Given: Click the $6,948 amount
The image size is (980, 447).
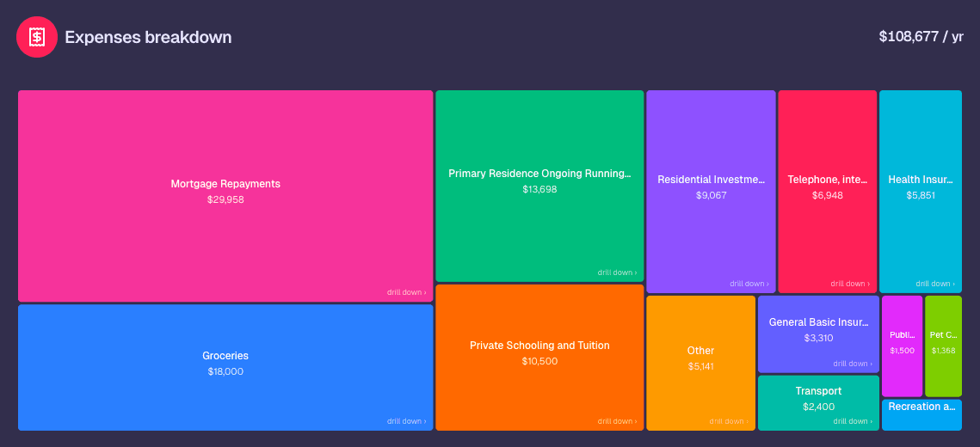Looking at the screenshot, I should pyautogui.click(x=828, y=195).
